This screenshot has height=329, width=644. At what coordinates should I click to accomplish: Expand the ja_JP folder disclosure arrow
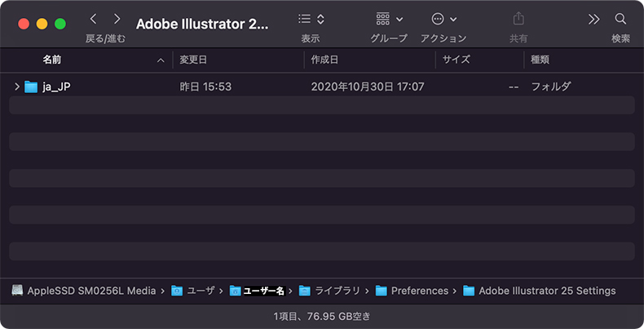[x=17, y=87]
